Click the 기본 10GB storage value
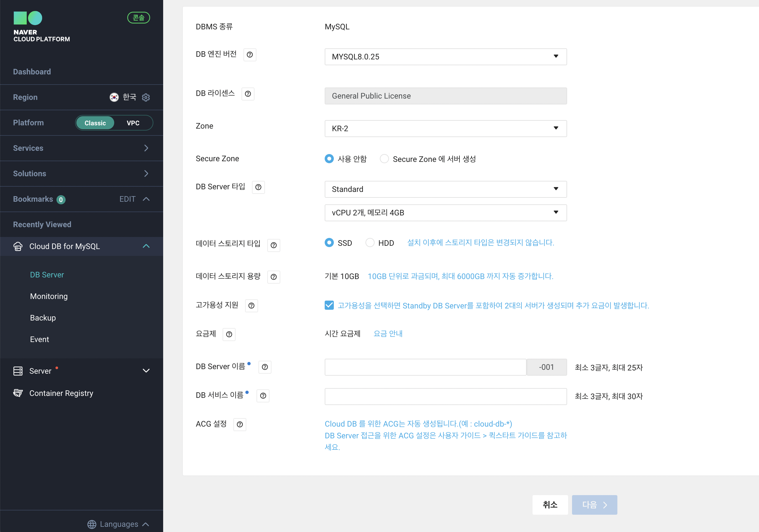 click(342, 276)
